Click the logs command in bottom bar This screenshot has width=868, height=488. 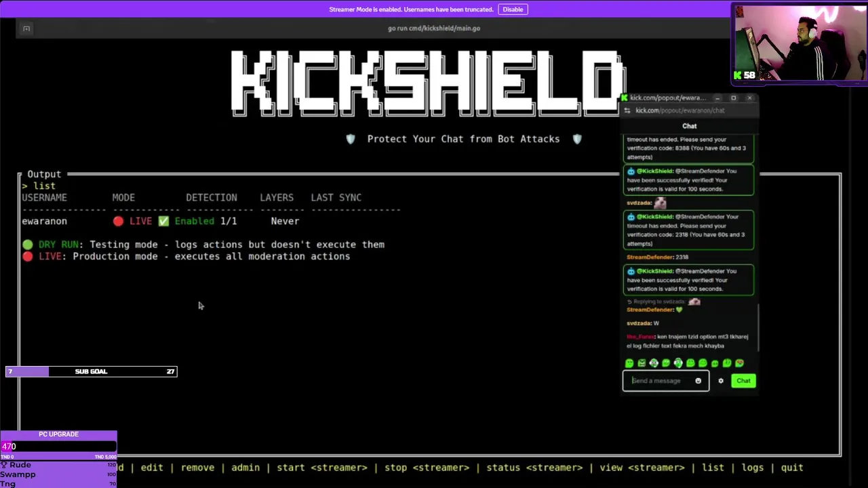pyautogui.click(x=753, y=468)
